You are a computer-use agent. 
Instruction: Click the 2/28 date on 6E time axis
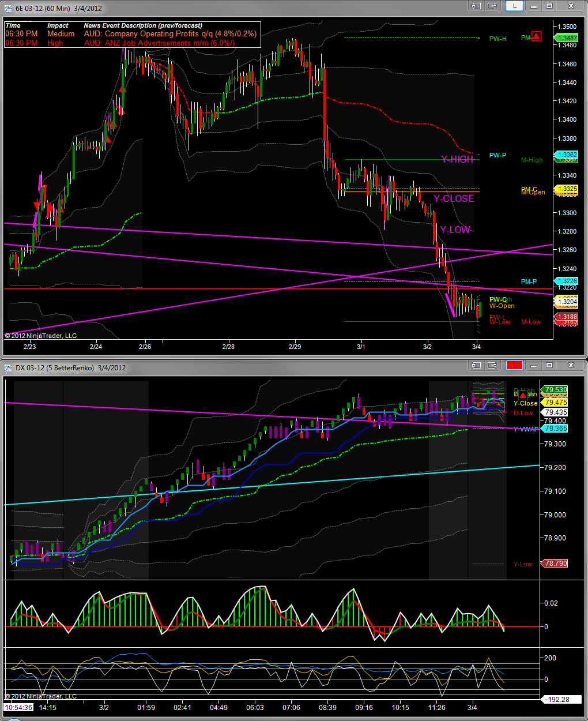point(228,347)
